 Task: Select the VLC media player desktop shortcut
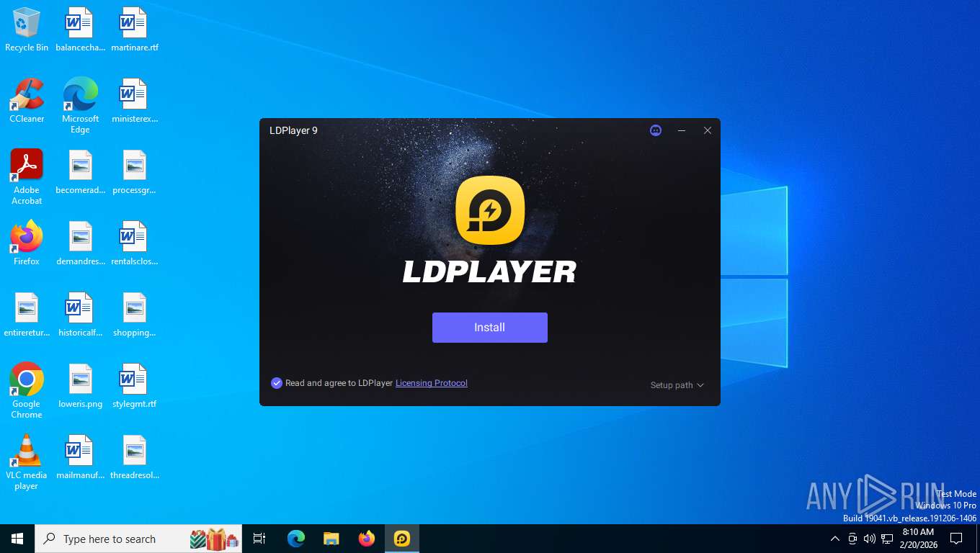point(27,462)
